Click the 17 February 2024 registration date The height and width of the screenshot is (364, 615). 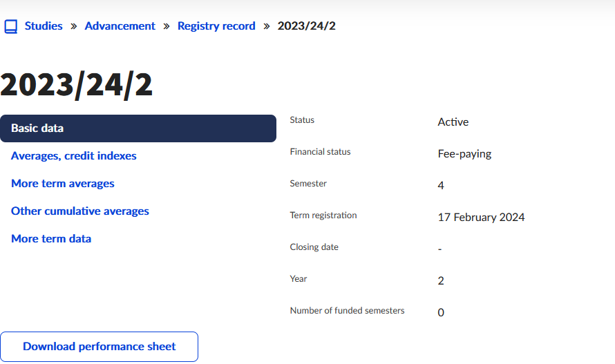(481, 218)
